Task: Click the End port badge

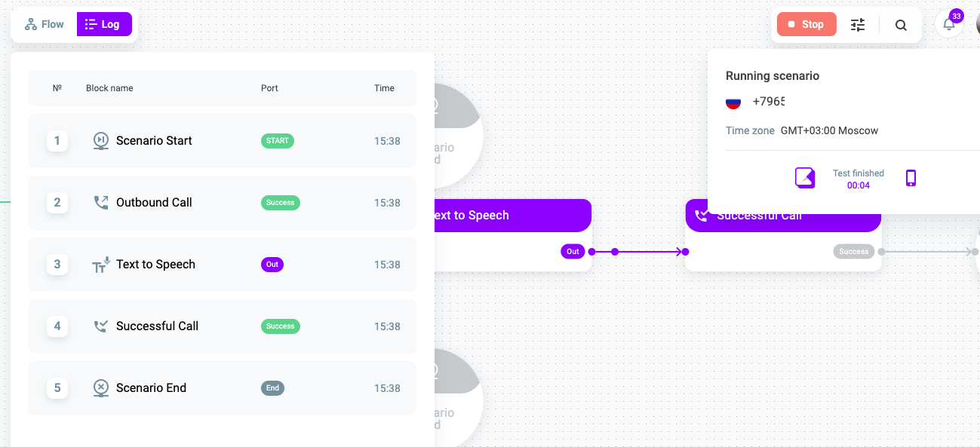Action: (x=272, y=388)
